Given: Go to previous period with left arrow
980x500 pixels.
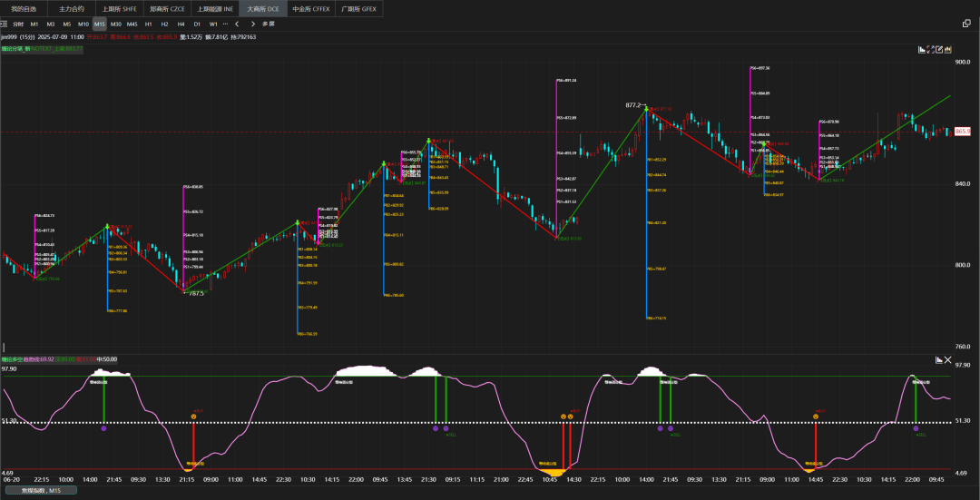Looking at the screenshot, I should (237, 24).
